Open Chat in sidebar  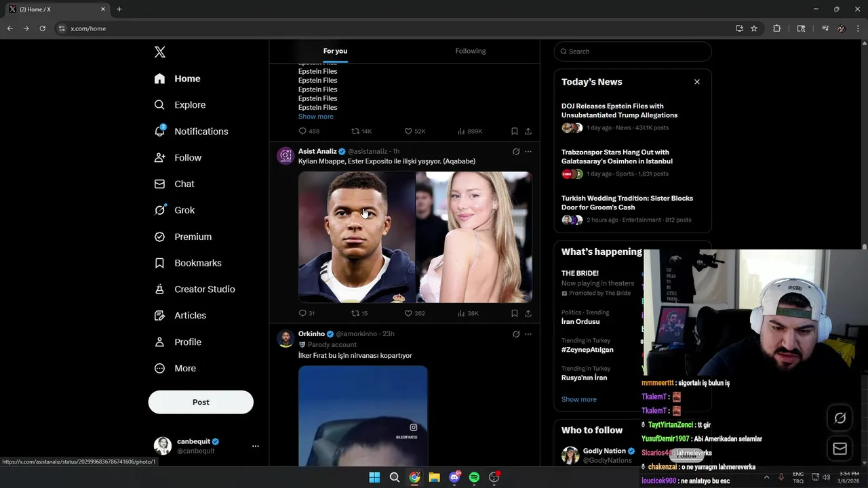pyautogui.click(x=174, y=184)
